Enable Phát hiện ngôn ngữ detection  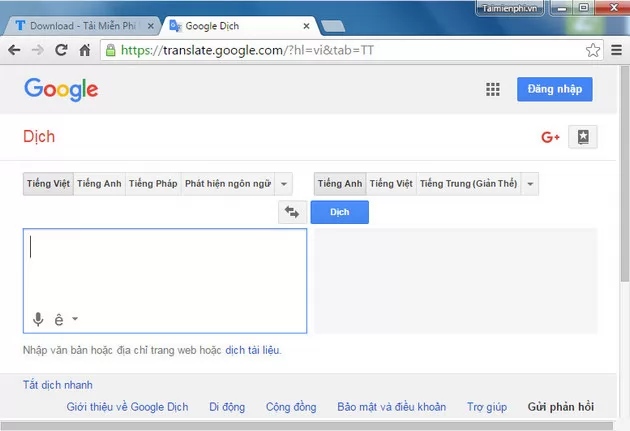(228, 184)
